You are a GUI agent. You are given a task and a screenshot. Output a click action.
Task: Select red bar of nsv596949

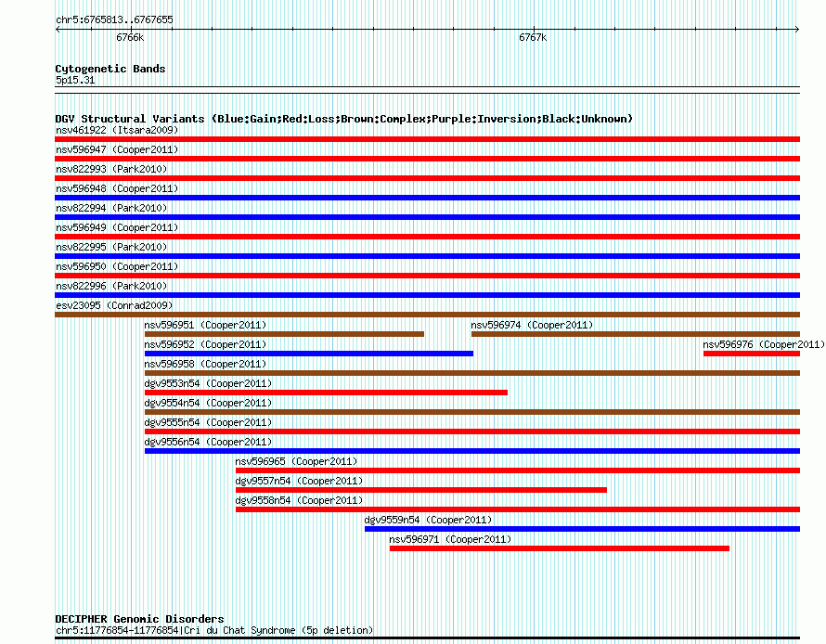(427, 237)
